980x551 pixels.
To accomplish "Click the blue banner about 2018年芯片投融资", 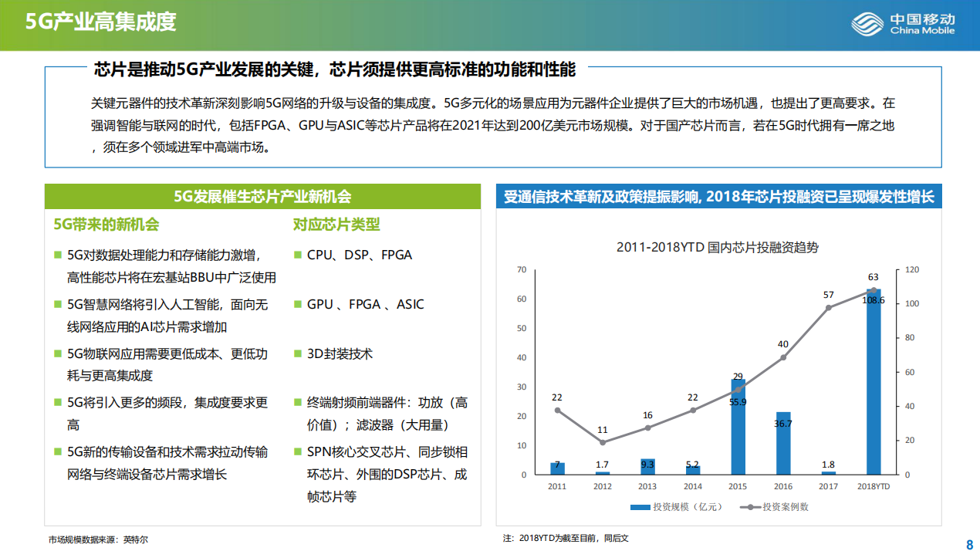I will click(x=718, y=197).
